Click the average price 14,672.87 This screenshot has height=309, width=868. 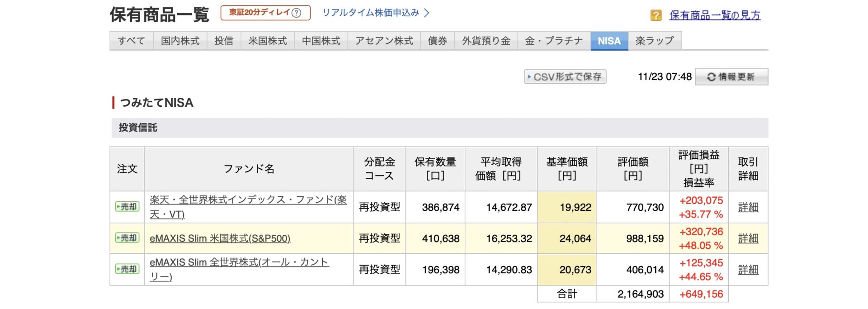click(509, 207)
